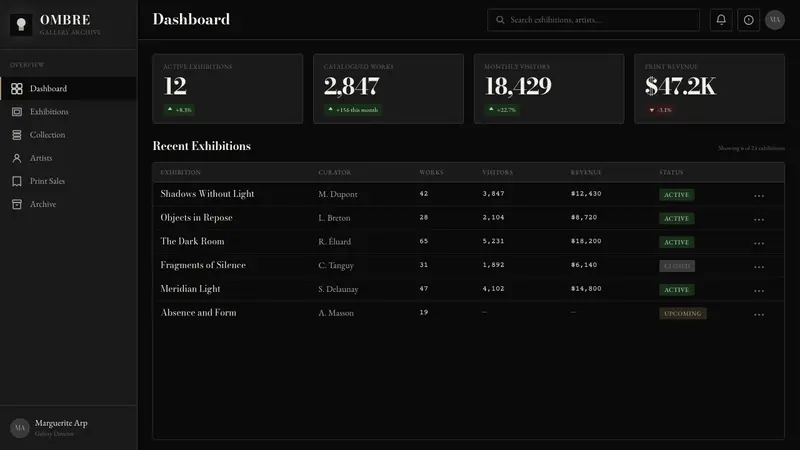Click Active badge for Meridian Light
800x450 pixels.
[677, 290]
